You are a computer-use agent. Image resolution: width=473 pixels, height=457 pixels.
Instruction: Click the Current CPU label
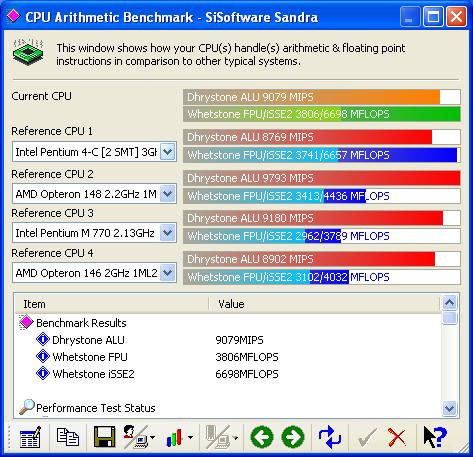click(x=41, y=96)
